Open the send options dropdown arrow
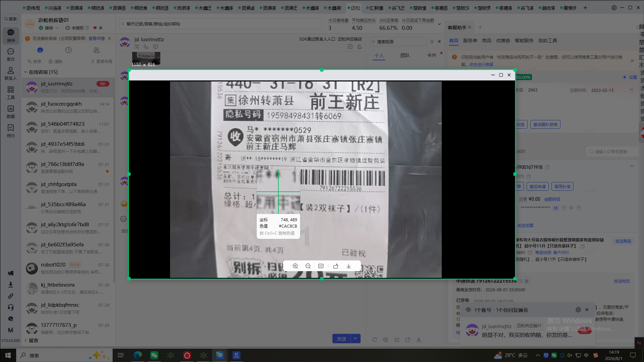The image size is (644, 362). click(x=356, y=339)
